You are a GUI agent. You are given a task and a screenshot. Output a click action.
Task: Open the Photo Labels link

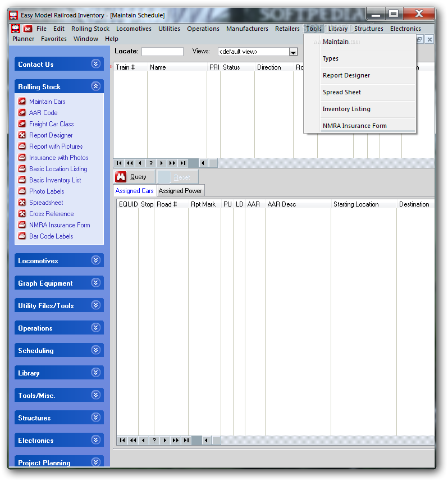click(x=47, y=191)
